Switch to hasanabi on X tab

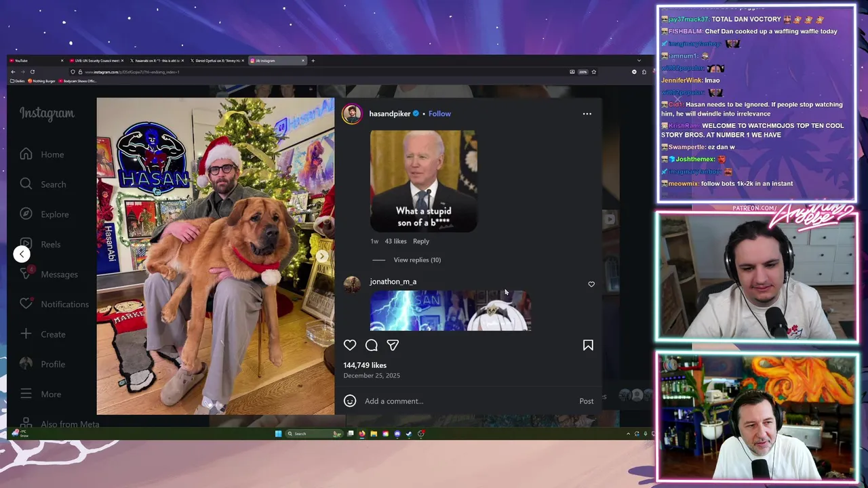[157, 60]
